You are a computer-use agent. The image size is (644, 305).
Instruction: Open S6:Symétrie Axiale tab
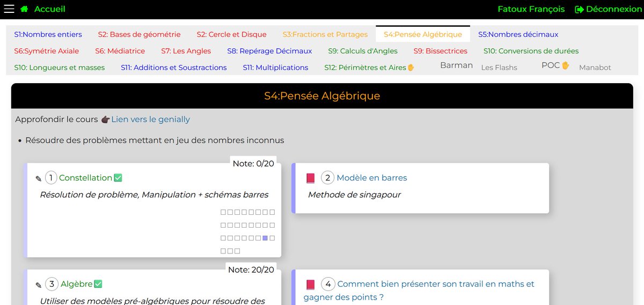pyautogui.click(x=47, y=51)
